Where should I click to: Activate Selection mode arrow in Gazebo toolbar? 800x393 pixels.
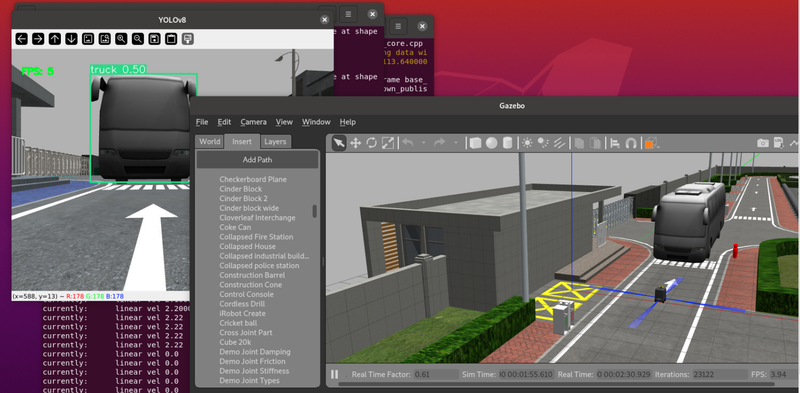tap(339, 143)
